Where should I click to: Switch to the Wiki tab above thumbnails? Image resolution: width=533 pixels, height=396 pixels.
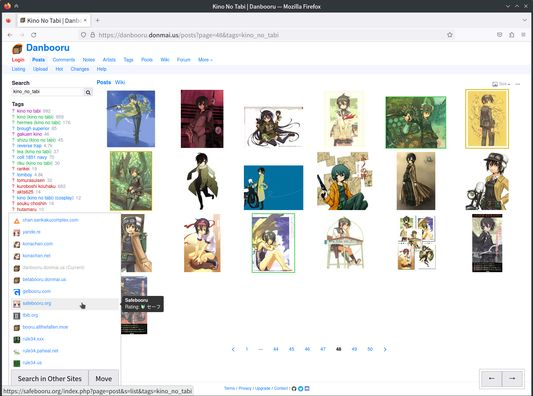[120, 82]
